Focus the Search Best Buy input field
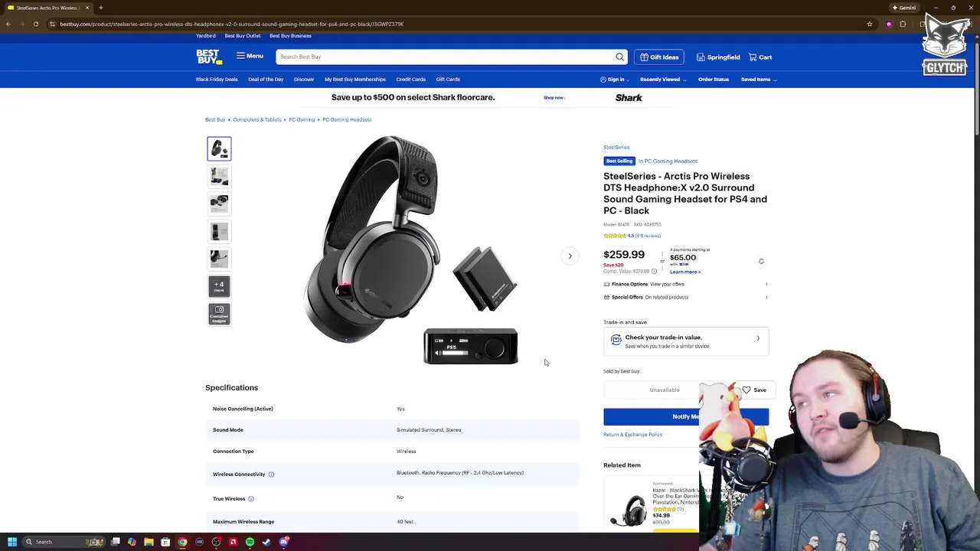 [444, 57]
